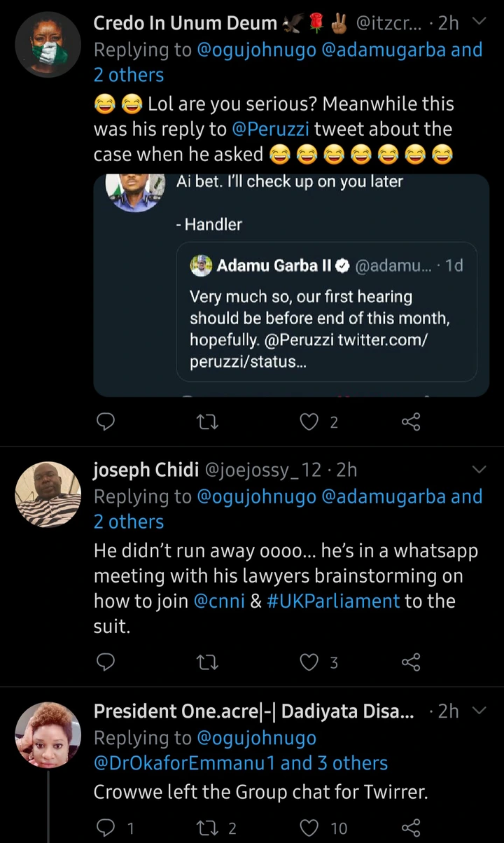Share joseph Chidi's tweet
This screenshot has height=843, width=504.
[x=411, y=662]
